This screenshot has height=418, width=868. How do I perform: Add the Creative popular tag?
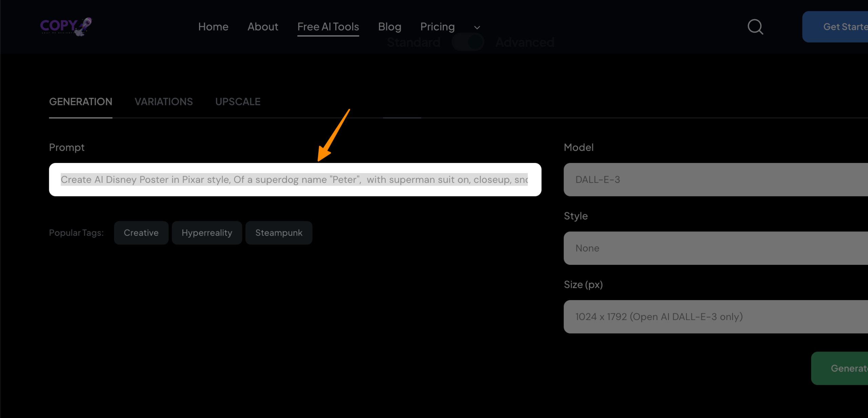pos(141,233)
